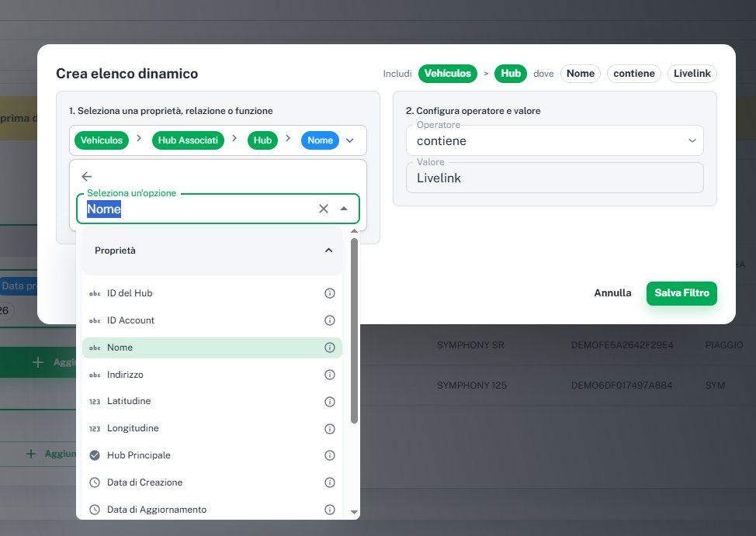Open info icon for Indirizzo property
This screenshot has height=536, width=756.
(329, 375)
